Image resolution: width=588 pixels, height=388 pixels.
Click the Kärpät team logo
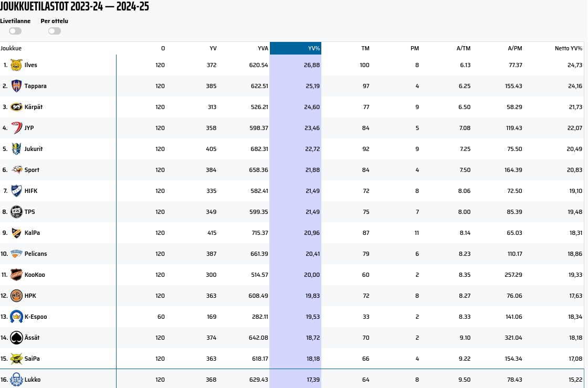coord(16,107)
